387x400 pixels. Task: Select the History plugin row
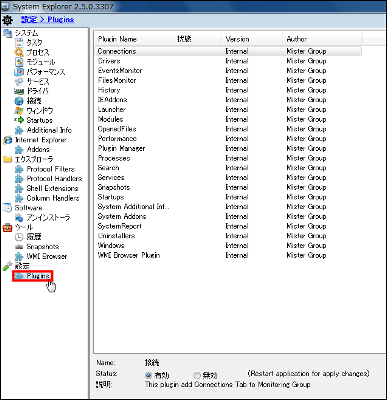point(228,90)
